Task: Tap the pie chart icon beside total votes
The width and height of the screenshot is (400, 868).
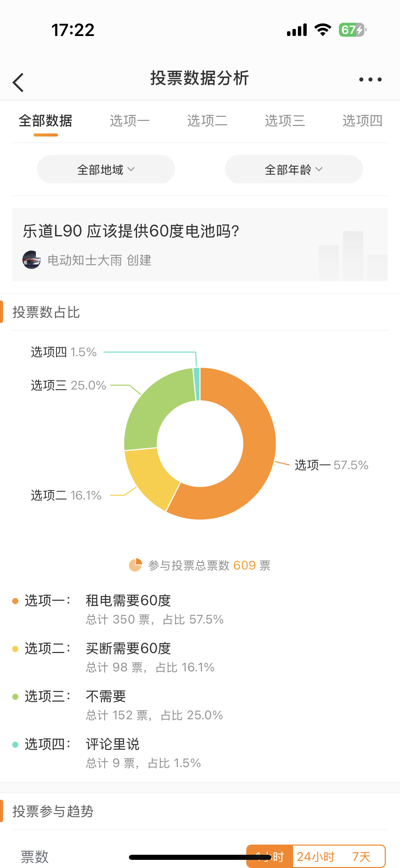Action: click(135, 565)
